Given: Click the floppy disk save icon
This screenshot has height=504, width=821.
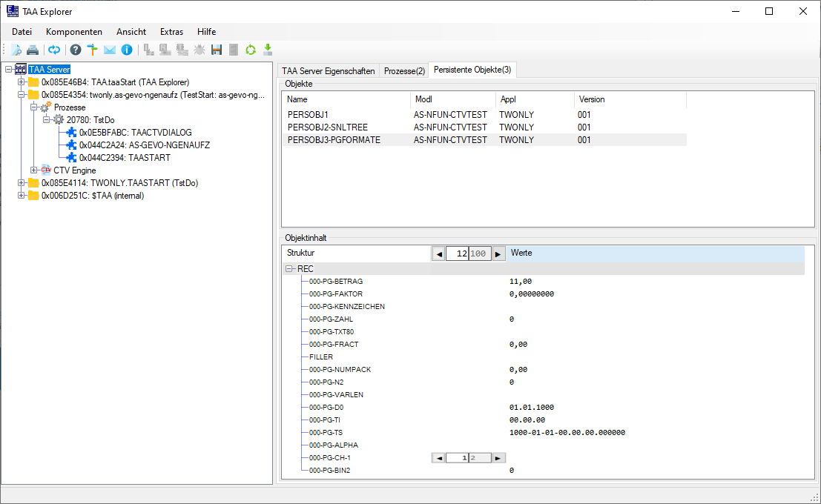Looking at the screenshot, I should click(x=217, y=50).
